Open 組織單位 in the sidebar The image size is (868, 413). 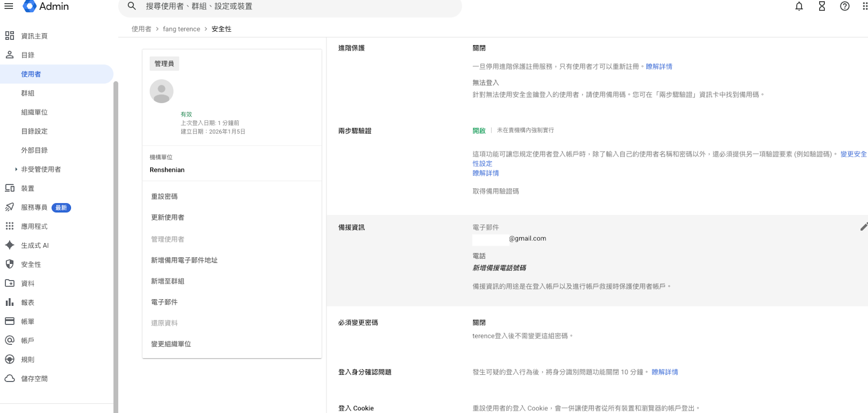click(x=35, y=112)
